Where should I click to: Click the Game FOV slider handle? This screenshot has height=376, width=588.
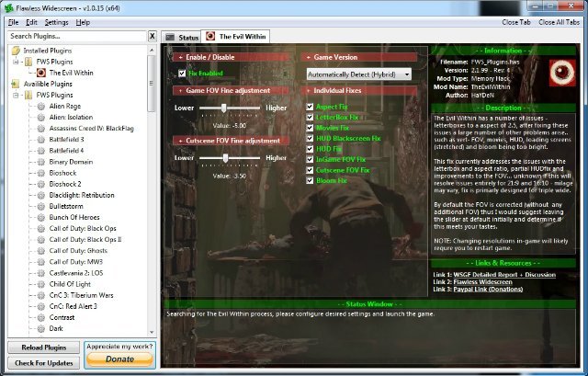click(224, 108)
